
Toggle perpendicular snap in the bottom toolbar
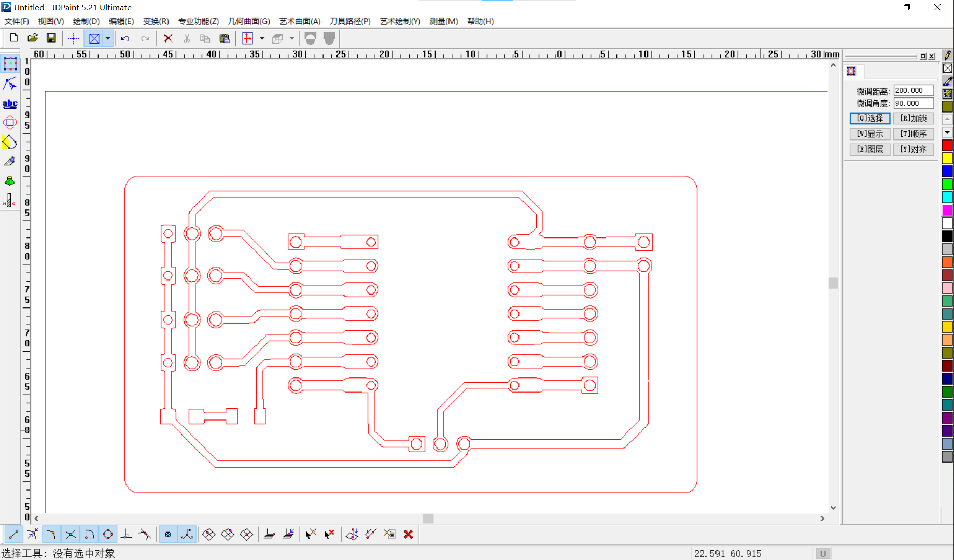(127, 534)
